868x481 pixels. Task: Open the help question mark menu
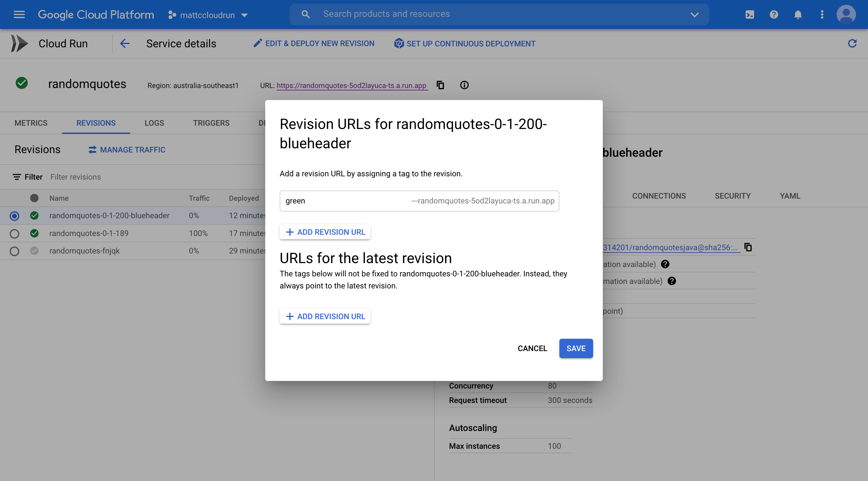(x=774, y=14)
